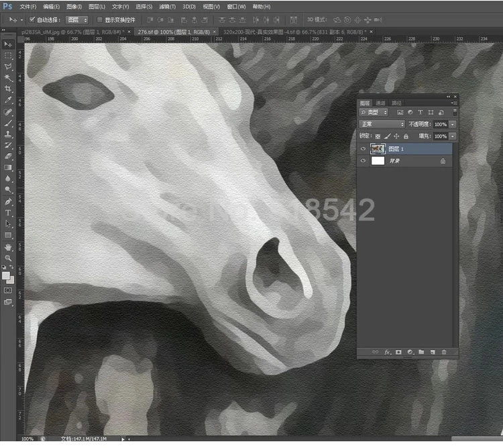Select the Brush tool
The height and width of the screenshot is (448, 503).
pyautogui.click(x=8, y=123)
